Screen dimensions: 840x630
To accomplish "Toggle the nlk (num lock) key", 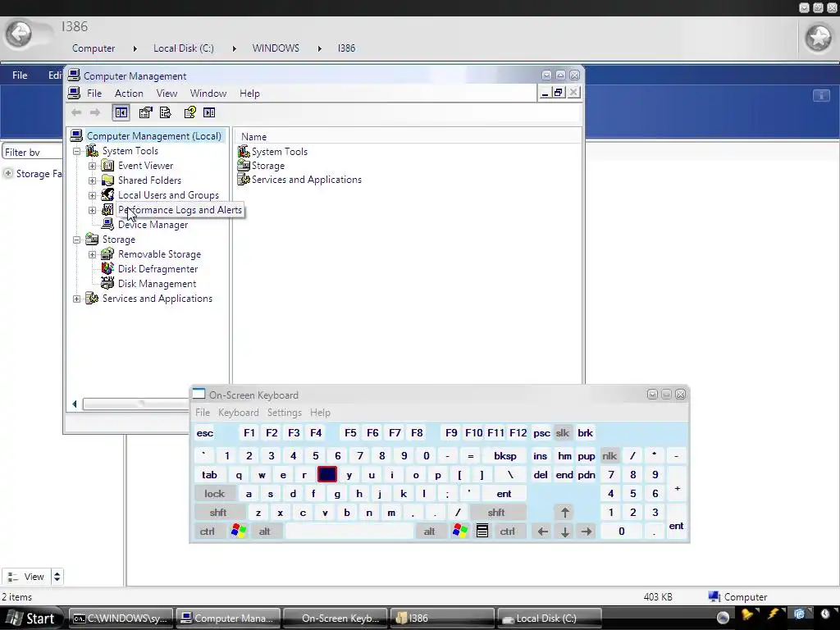I will (609, 456).
